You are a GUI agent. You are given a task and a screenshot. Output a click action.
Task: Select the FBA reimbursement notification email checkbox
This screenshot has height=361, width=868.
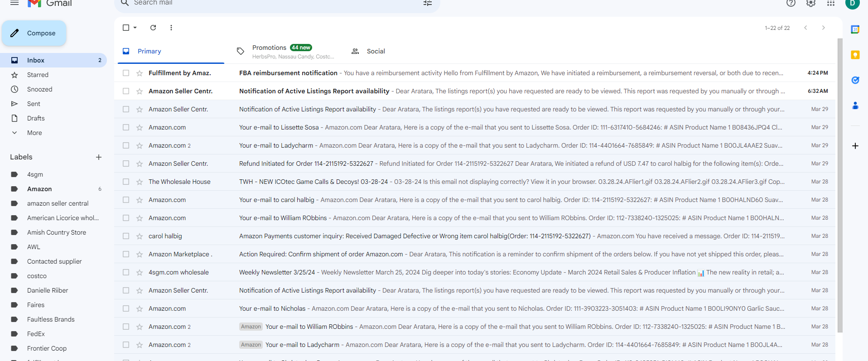coord(126,73)
